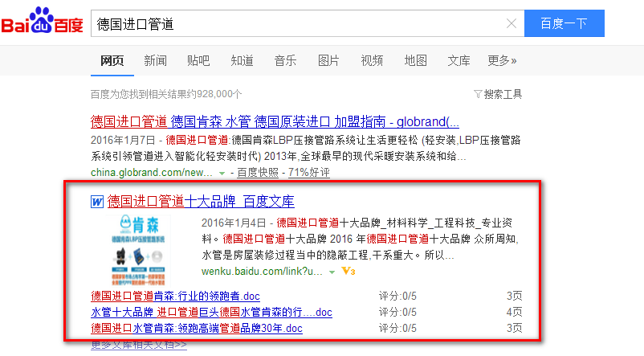
Task: Switch to the 图片 tab
Action: (328, 60)
